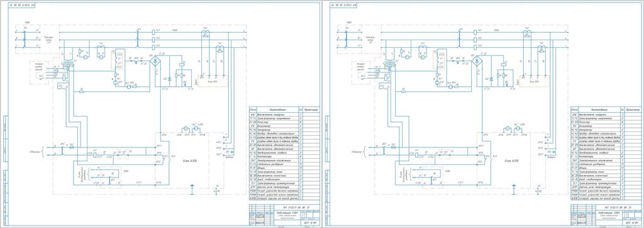The height and width of the screenshot is (228, 644).
Task: Select the three-pole switch at left sheet's РИН input
Action: pyautogui.click(x=25, y=40)
